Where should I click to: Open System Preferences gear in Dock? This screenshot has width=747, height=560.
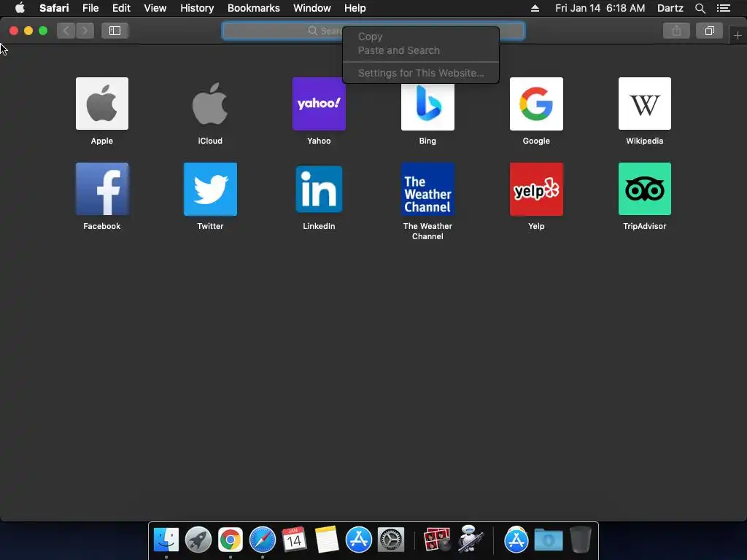(x=391, y=540)
